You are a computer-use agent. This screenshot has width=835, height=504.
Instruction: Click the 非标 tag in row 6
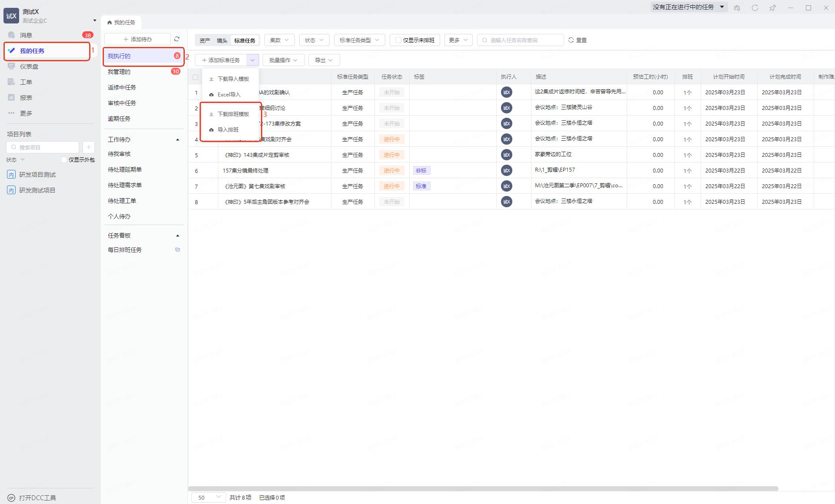pyautogui.click(x=421, y=170)
